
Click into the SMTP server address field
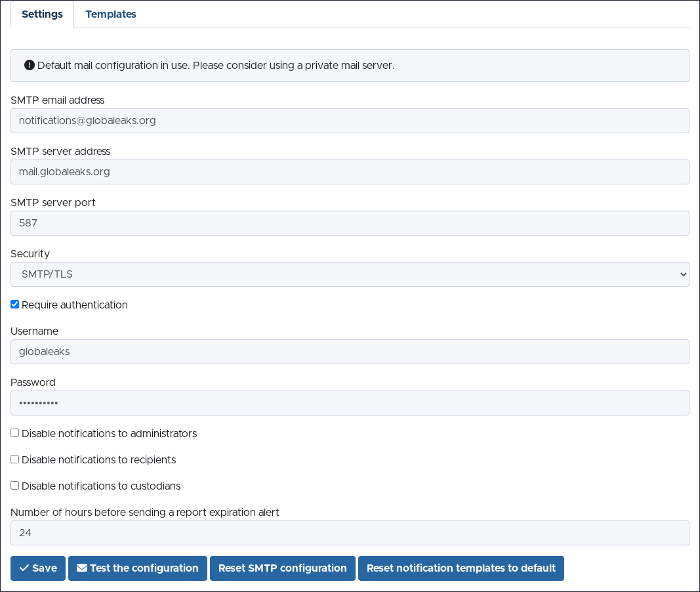(x=350, y=172)
